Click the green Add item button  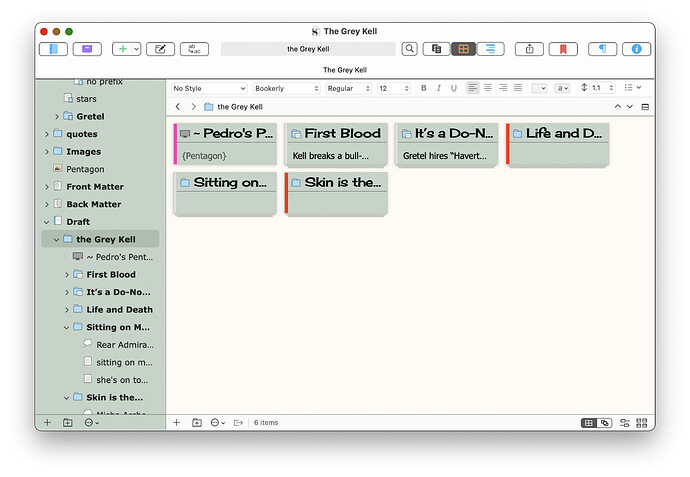pos(123,49)
